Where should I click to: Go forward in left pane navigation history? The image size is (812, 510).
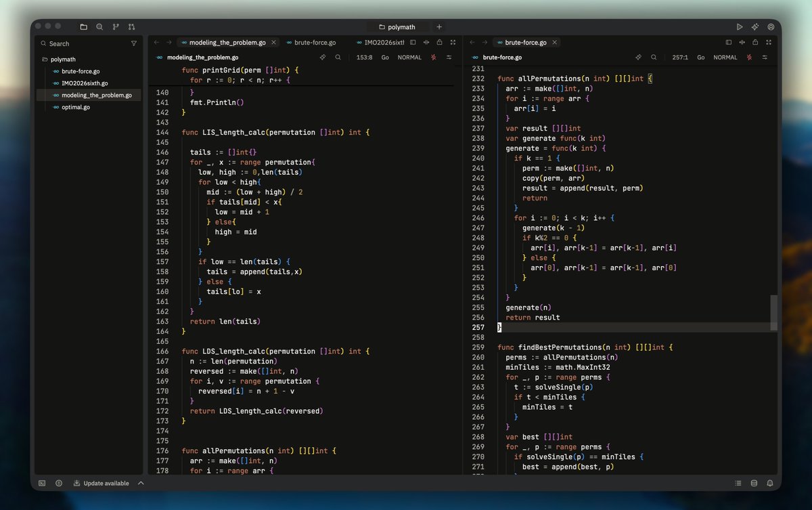coord(169,42)
